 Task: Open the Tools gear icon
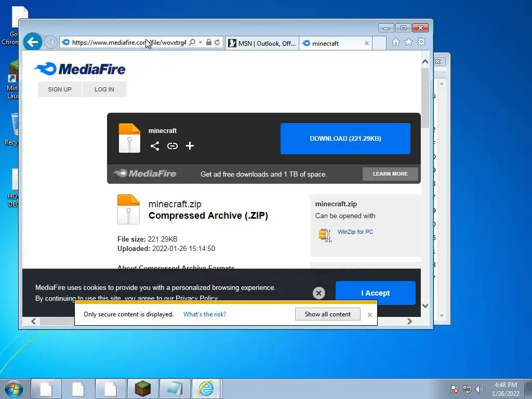pos(421,42)
